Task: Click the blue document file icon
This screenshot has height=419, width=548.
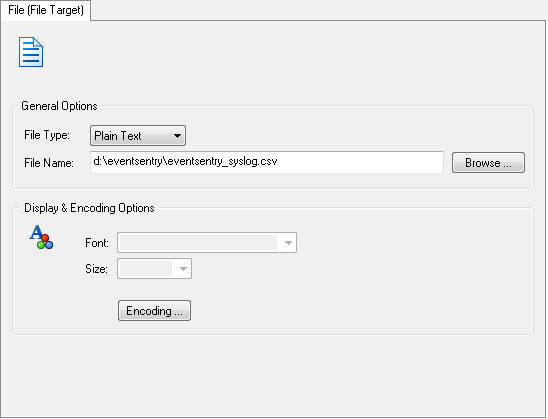Action: [x=31, y=52]
